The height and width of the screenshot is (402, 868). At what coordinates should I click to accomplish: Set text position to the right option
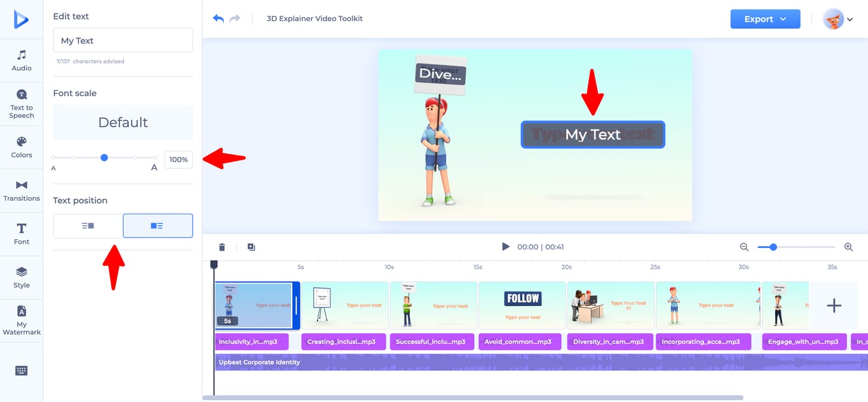tap(158, 226)
